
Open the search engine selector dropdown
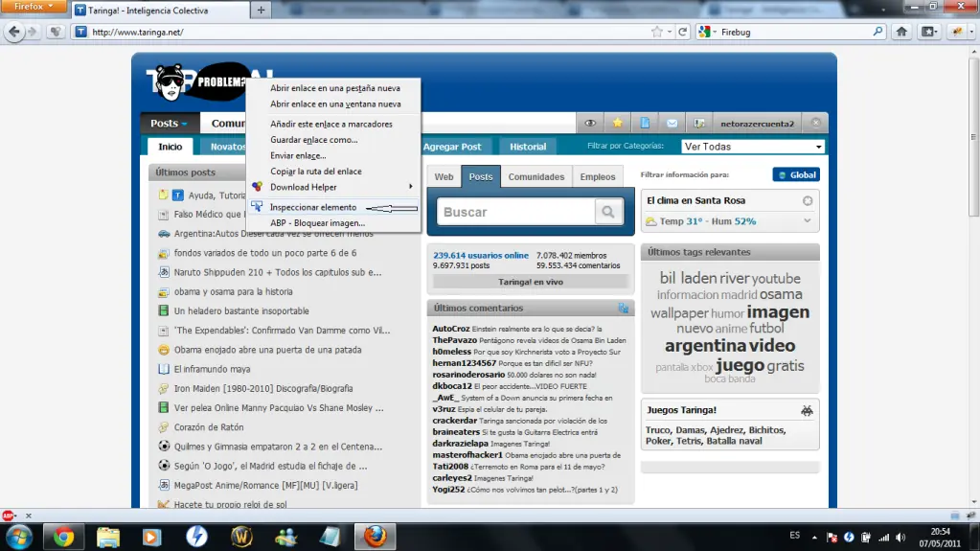(x=708, y=32)
